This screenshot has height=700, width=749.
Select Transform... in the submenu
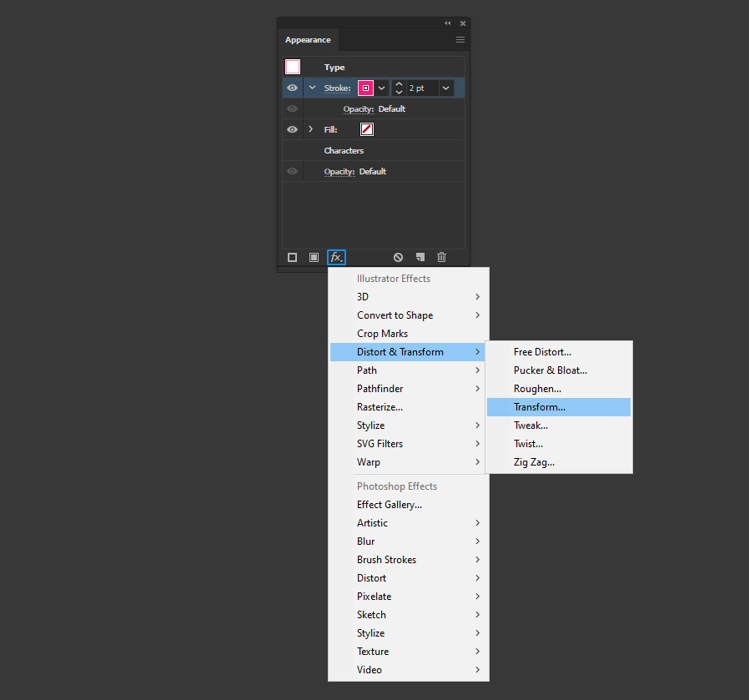[x=559, y=407]
